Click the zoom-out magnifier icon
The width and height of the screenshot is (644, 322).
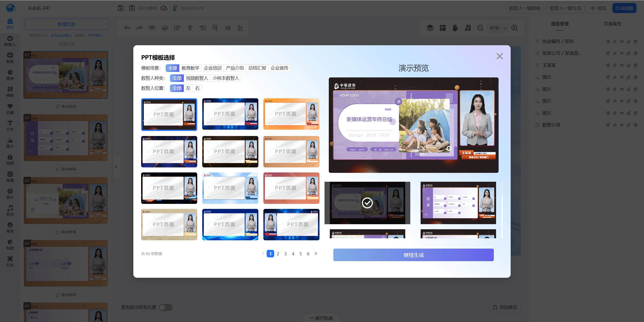480,28
